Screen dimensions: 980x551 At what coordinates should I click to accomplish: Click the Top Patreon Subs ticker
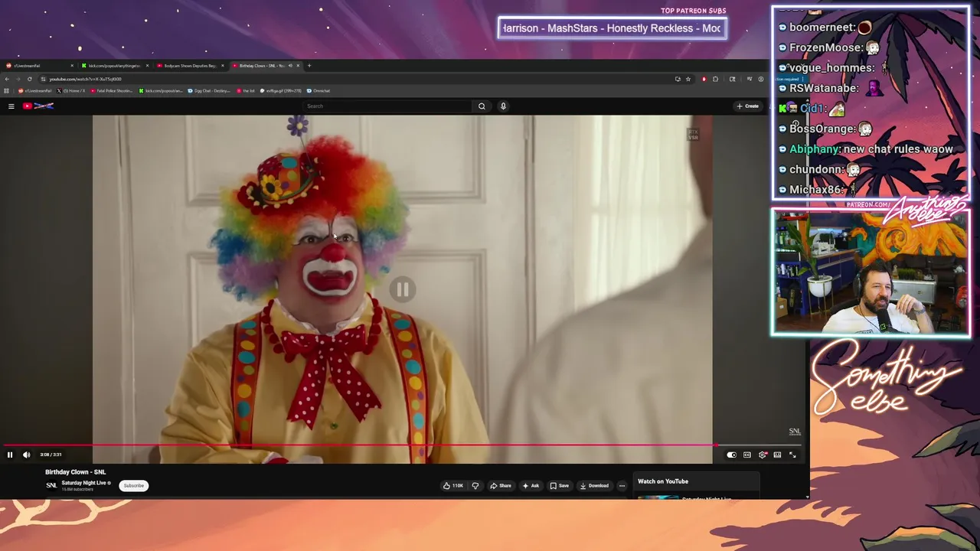[x=612, y=28]
